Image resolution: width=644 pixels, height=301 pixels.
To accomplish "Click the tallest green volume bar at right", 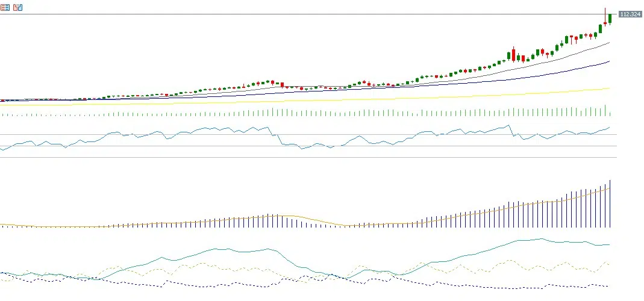I will coord(605,111).
